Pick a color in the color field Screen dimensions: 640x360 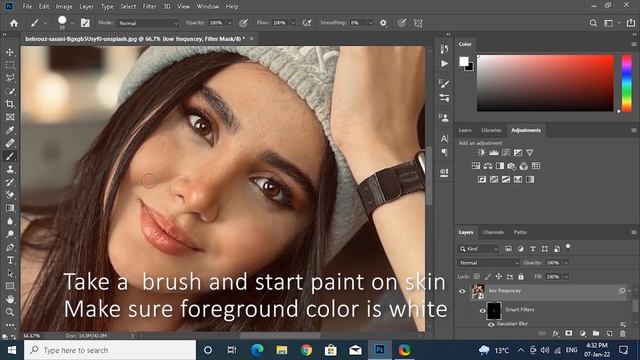tap(545, 83)
